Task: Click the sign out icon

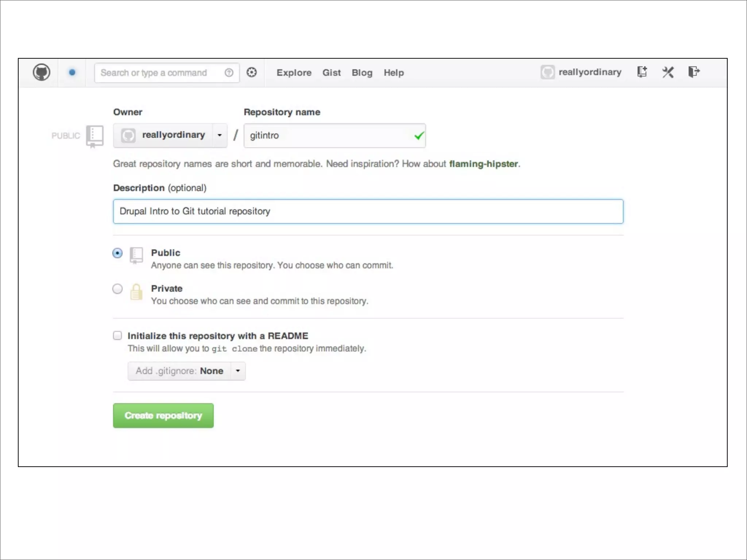Action: coord(693,71)
